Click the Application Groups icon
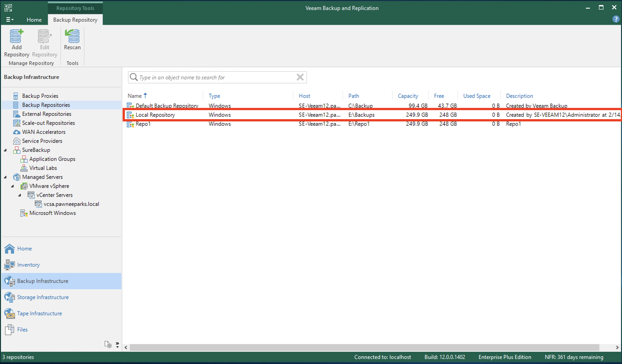622x364 pixels. coord(24,159)
